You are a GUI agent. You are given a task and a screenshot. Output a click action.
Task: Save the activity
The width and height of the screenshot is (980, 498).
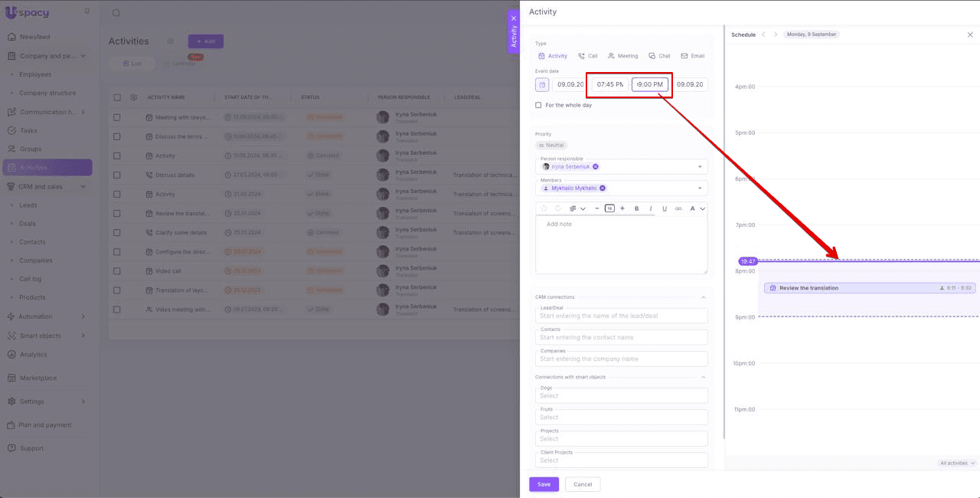pos(544,484)
